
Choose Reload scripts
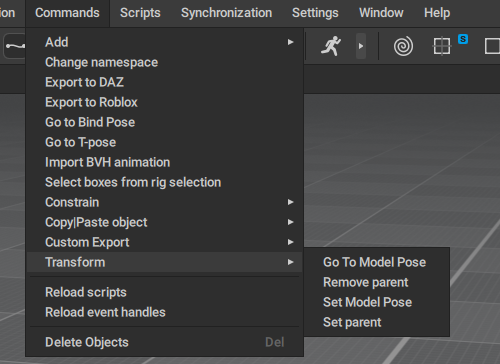tap(164, 292)
